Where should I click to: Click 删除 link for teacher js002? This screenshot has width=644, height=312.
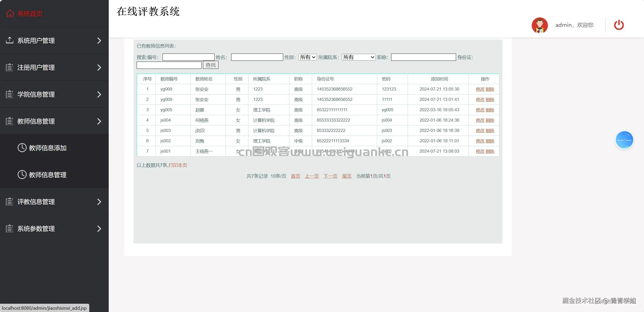(x=490, y=141)
